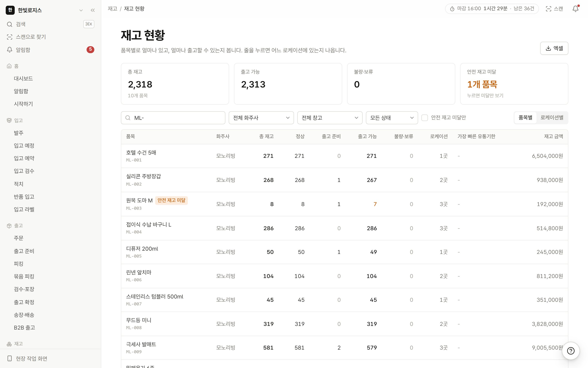
Task: Click the ML- search input field
Action: (173, 118)
